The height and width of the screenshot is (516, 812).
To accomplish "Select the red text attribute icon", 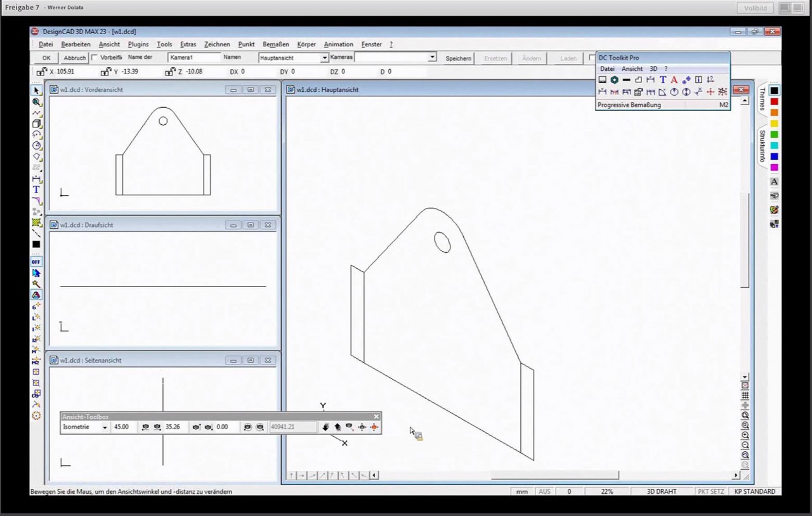I will 674,80.
